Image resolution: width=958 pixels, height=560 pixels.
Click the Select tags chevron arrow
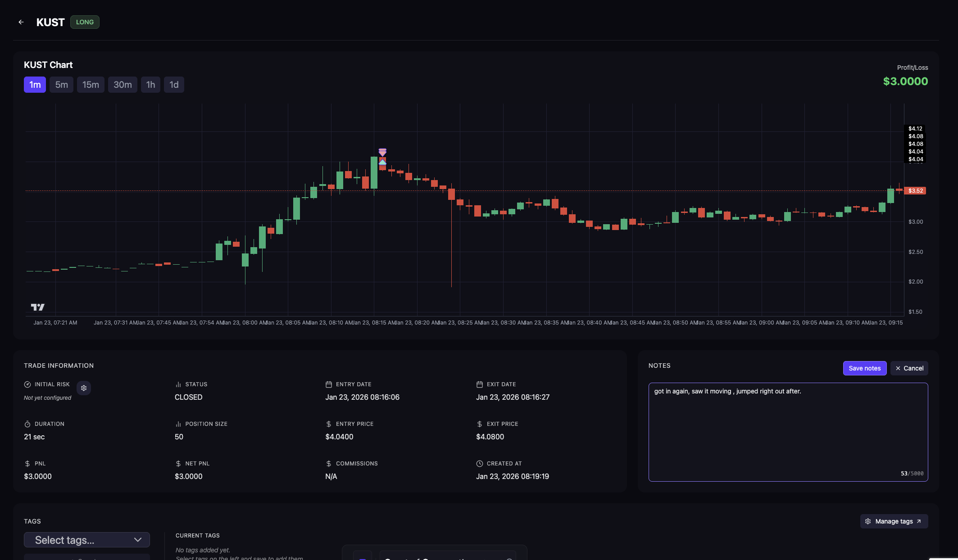click(138, 540)
